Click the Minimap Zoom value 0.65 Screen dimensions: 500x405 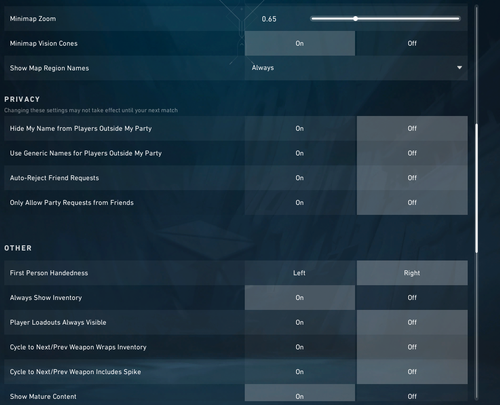point(269,19)
